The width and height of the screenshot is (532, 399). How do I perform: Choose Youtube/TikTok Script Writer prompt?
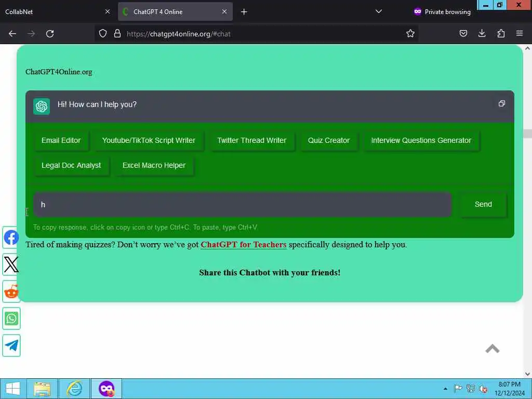[149, 140]
